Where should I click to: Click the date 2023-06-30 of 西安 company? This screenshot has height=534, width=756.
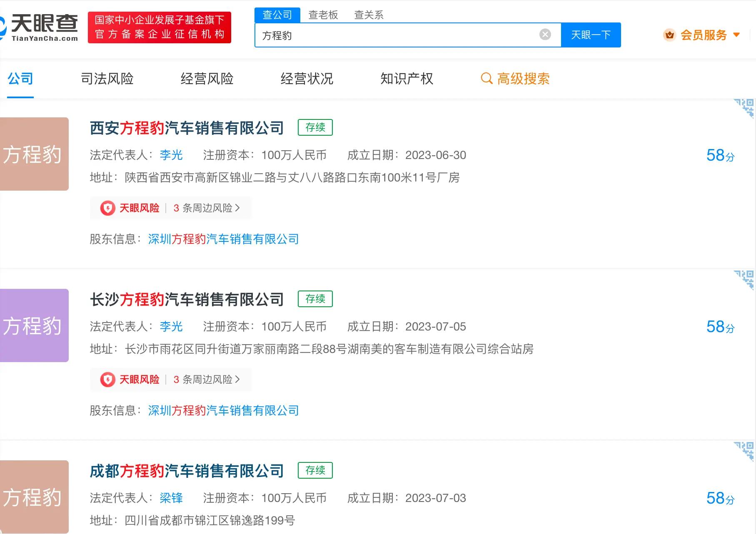coord(436,155)
